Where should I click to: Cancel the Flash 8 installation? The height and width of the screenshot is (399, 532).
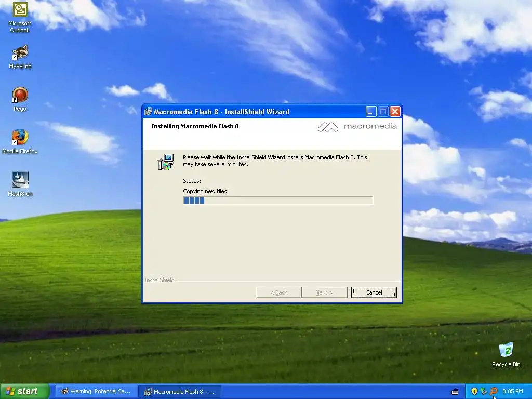point(374,292)
